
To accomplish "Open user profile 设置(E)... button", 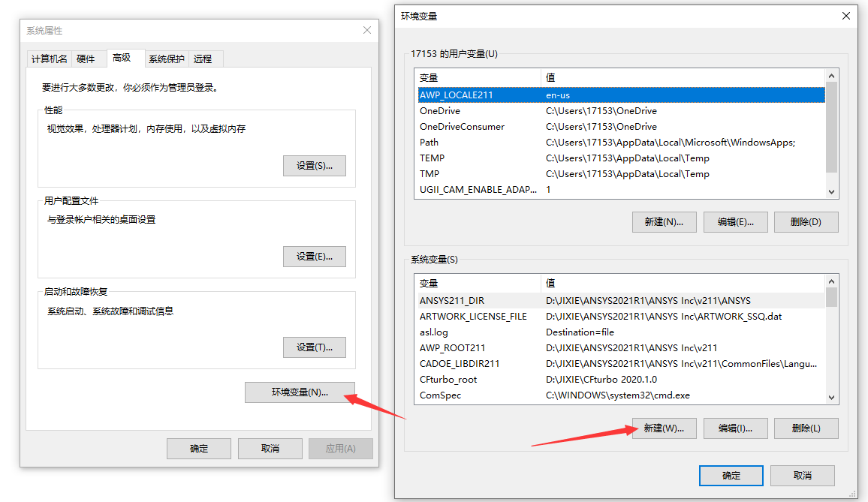I will pos(314,257).
